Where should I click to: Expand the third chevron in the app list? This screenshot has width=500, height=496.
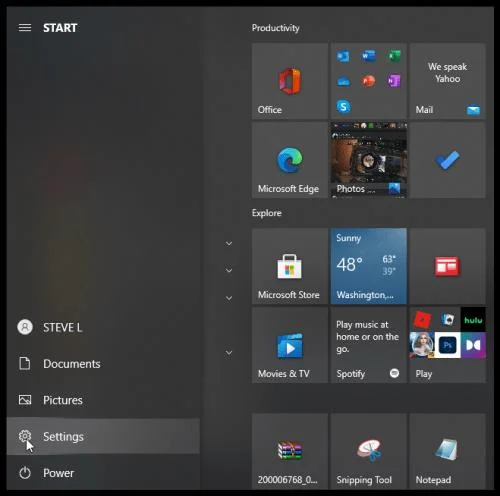pyautogui.click(x=229, y=298)
